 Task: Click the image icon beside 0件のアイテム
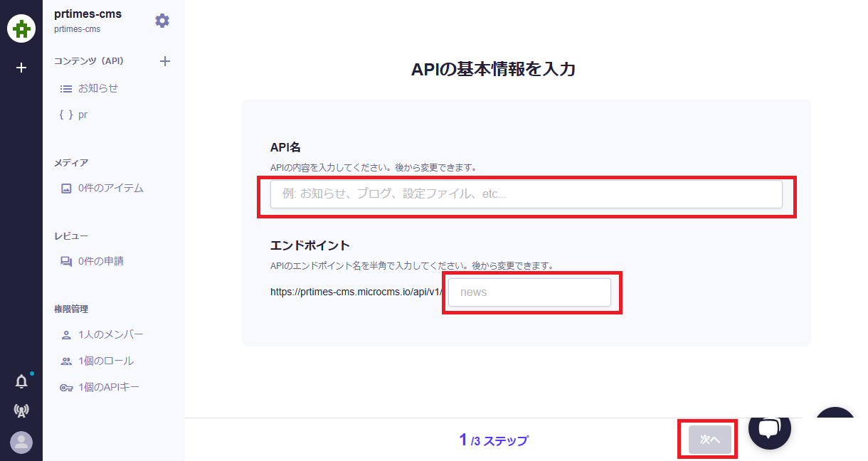66,189
